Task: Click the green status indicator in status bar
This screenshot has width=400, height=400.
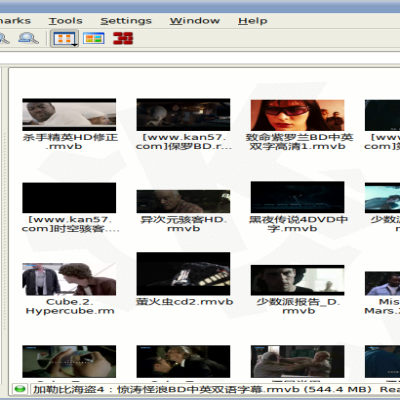Action: (20, 389)
